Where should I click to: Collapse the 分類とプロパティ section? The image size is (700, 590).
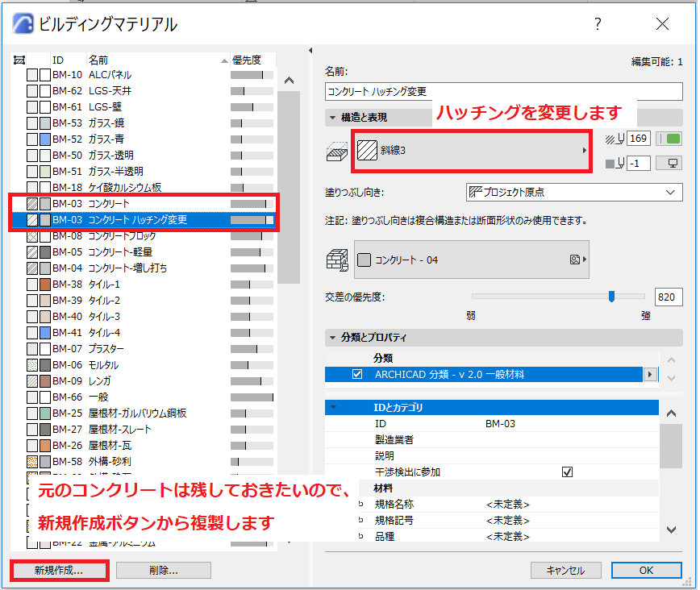[x=332, y=338]
